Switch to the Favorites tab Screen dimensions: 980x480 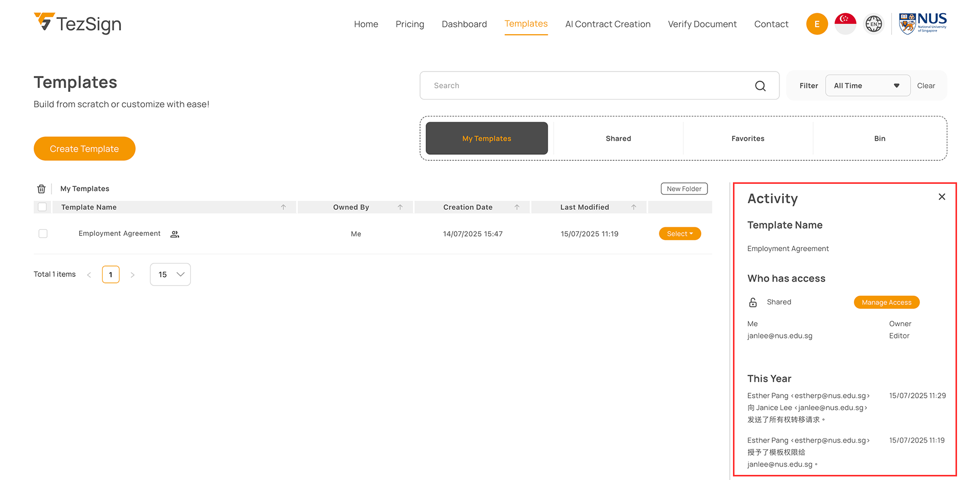[x=747, y=138]
